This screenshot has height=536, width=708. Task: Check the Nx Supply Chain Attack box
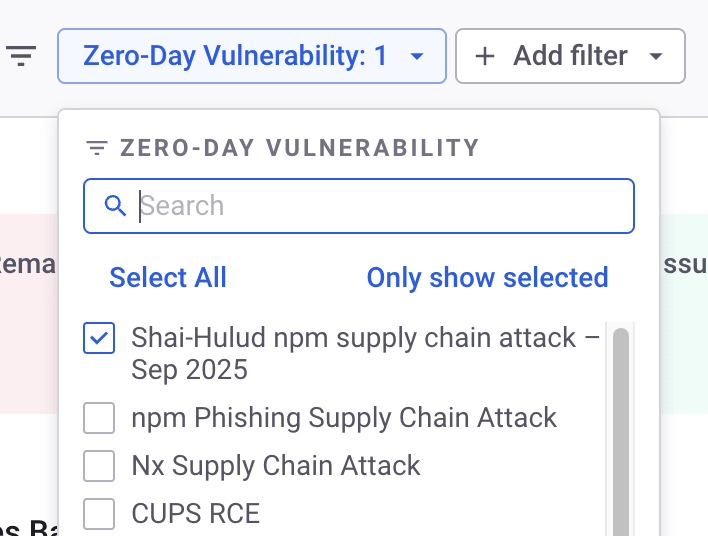tap(99, 466)
